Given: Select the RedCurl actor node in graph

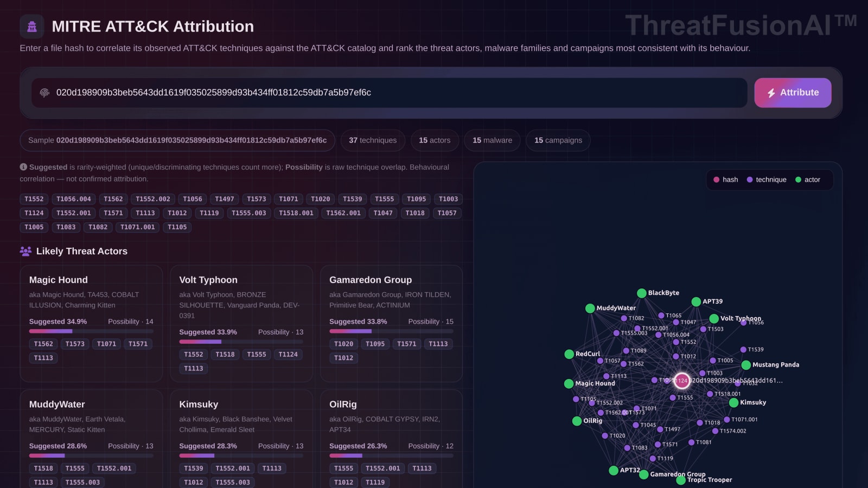Looking at the screenshot, I should (569, 354).
